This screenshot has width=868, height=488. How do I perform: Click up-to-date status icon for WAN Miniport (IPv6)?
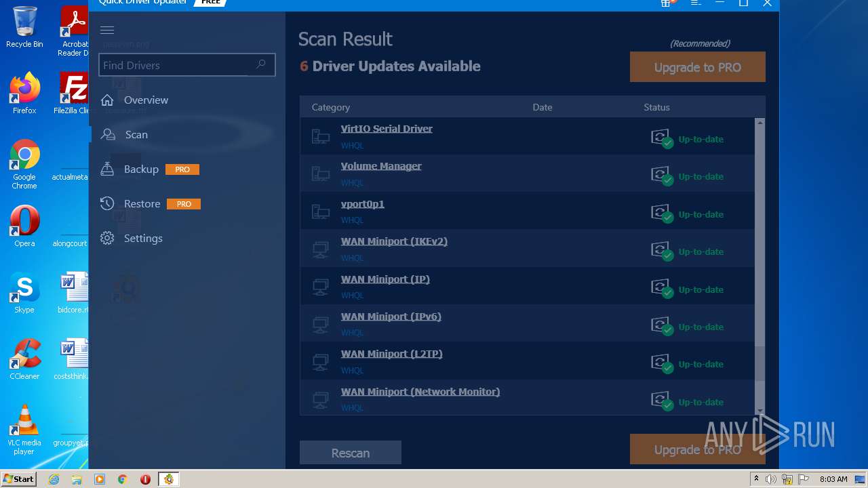(x=662, y=327)
